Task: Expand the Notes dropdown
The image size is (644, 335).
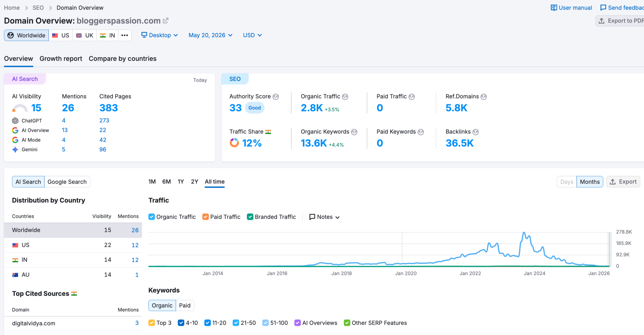Action: pos(325,217)
